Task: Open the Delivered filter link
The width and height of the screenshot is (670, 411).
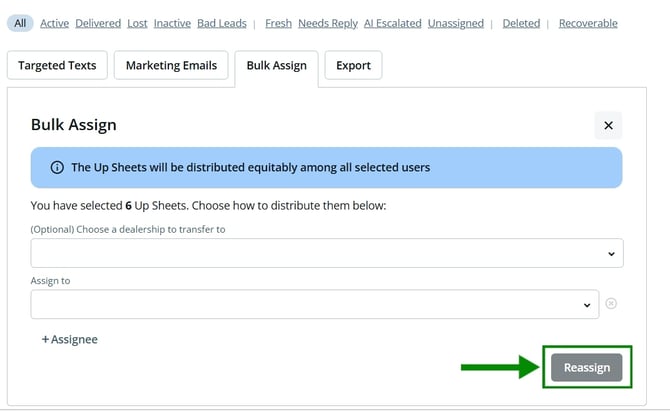Action: coord(98,23)
